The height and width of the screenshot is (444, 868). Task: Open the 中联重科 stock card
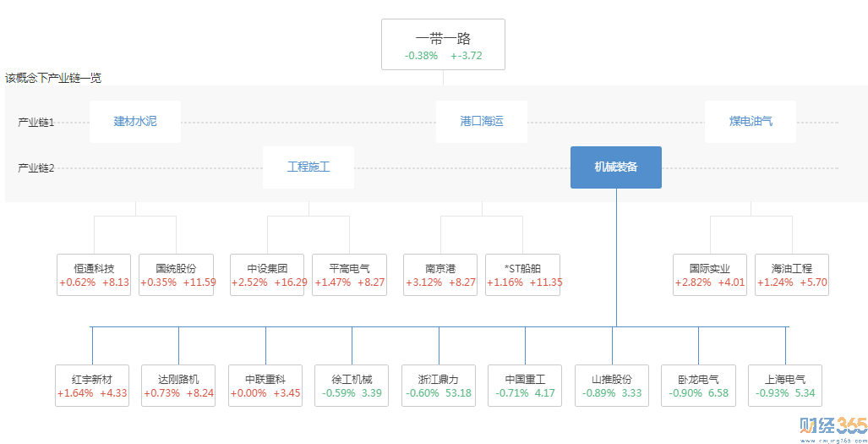tap(265, 386)
